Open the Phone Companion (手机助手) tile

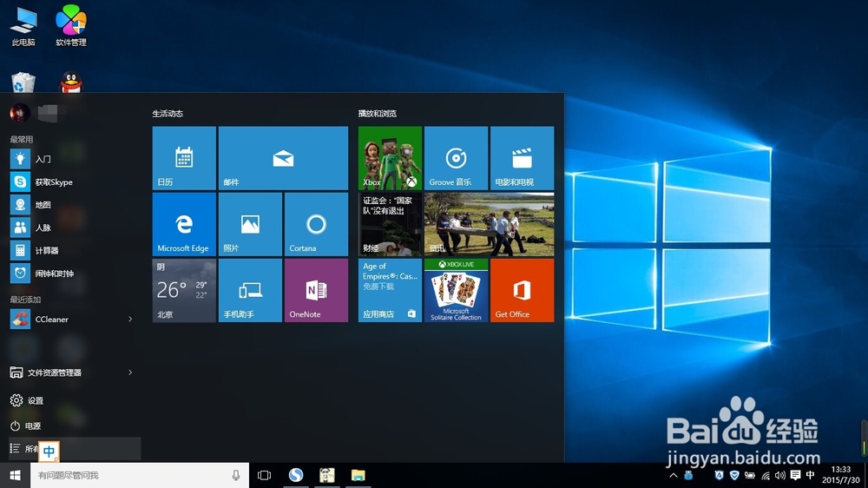click(250, 290)
